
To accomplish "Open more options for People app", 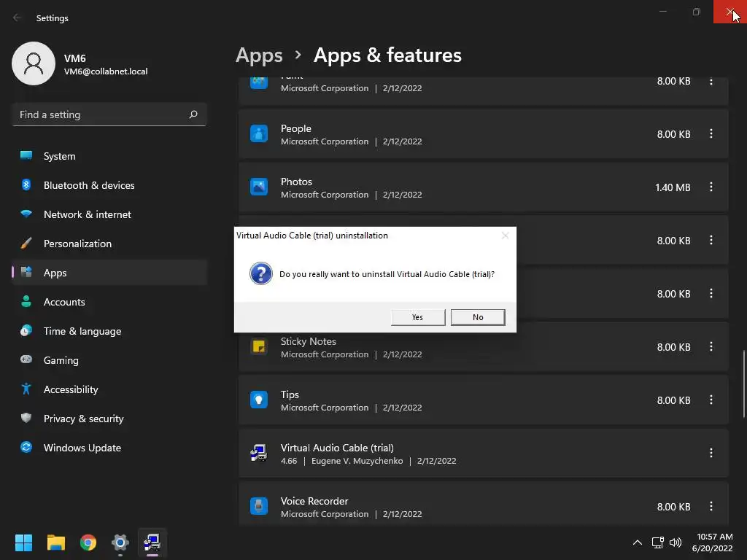I will point(711,134).
